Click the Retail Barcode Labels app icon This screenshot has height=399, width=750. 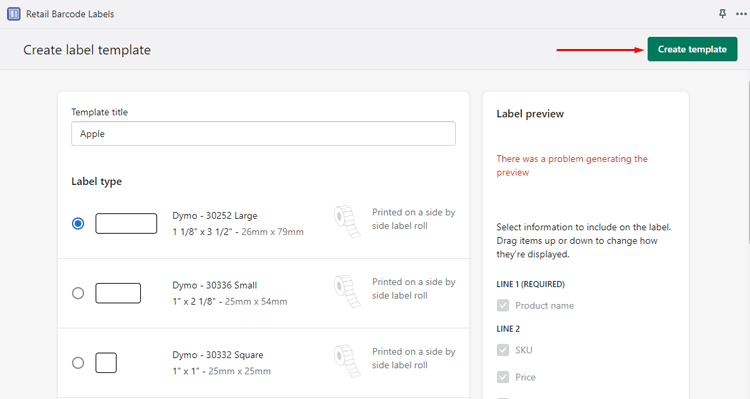tap(14, 14)
